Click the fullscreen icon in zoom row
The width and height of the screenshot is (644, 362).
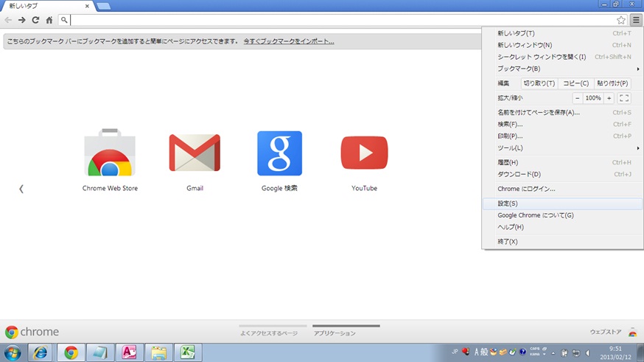(x=624, y=98)
